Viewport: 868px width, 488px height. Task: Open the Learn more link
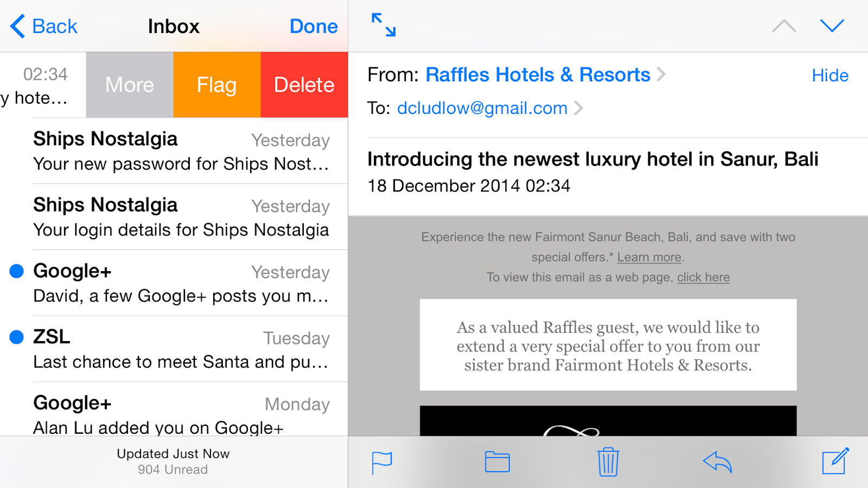click(649, 257)
